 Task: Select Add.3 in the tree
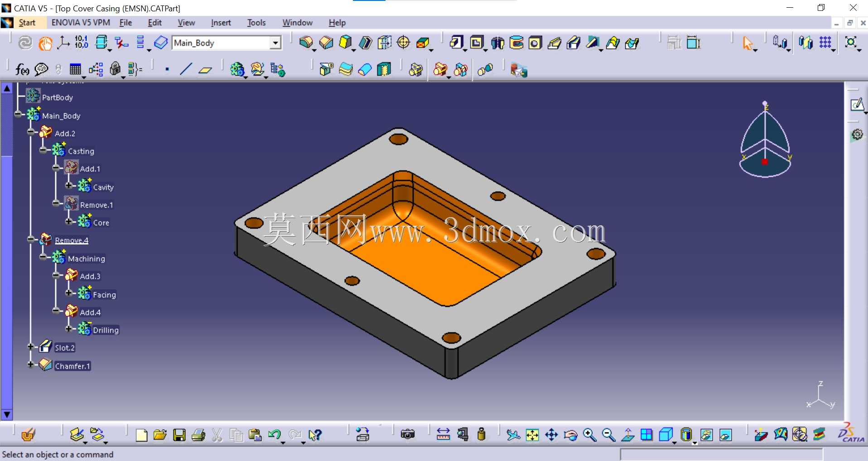(x=90, y=276)
